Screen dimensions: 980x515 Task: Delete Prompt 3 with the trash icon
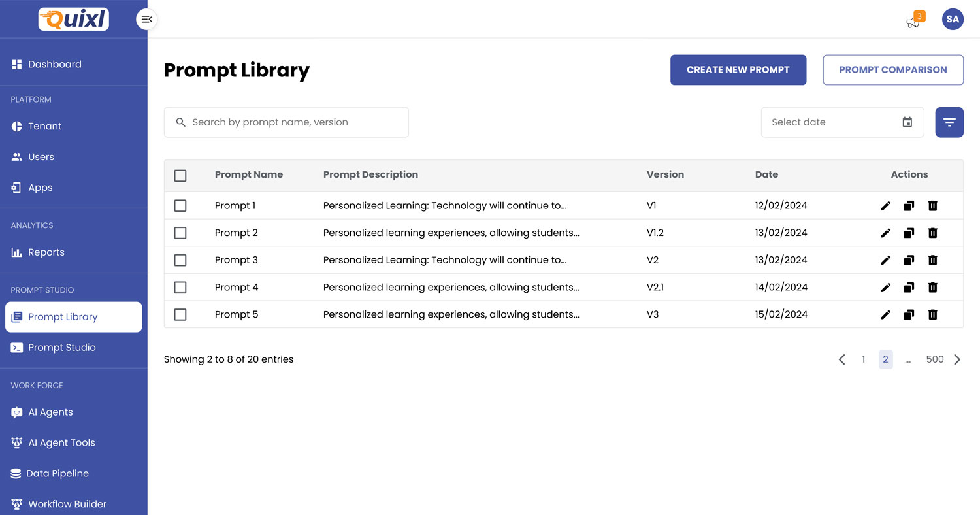coord(933,260)
